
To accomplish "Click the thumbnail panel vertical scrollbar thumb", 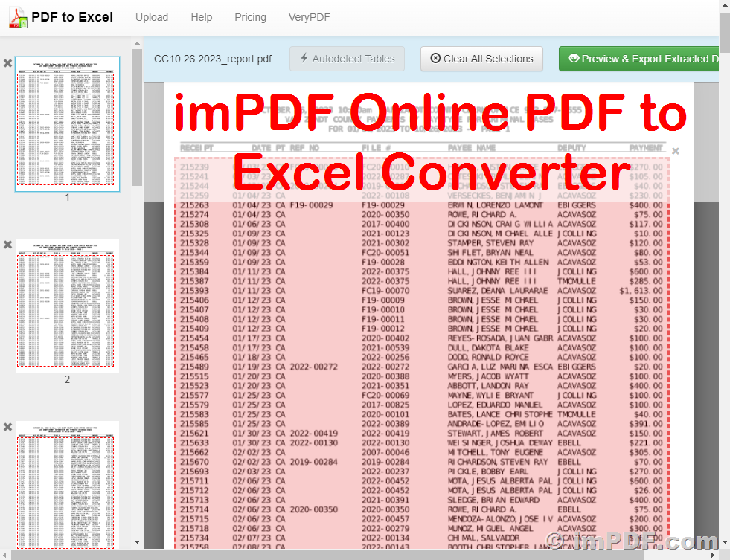I will [x=137, y=118].
